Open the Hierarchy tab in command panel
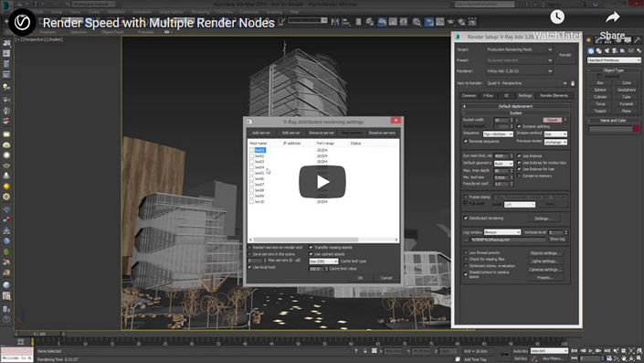Screen dimensions: 644x363 pyautogui.click(x=608, y=40)
